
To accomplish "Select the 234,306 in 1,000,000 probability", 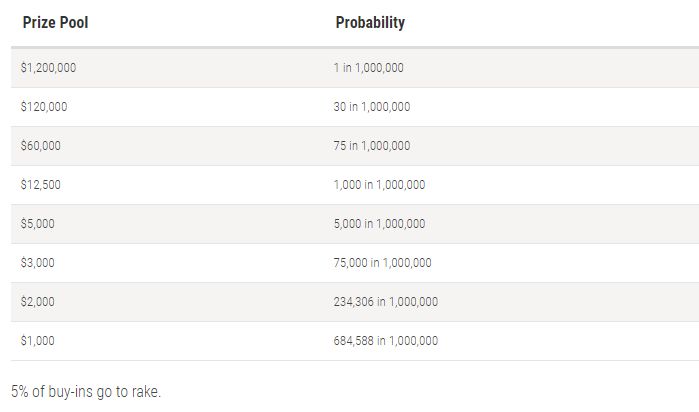I will pyautogui.click(x=386, y=302).
